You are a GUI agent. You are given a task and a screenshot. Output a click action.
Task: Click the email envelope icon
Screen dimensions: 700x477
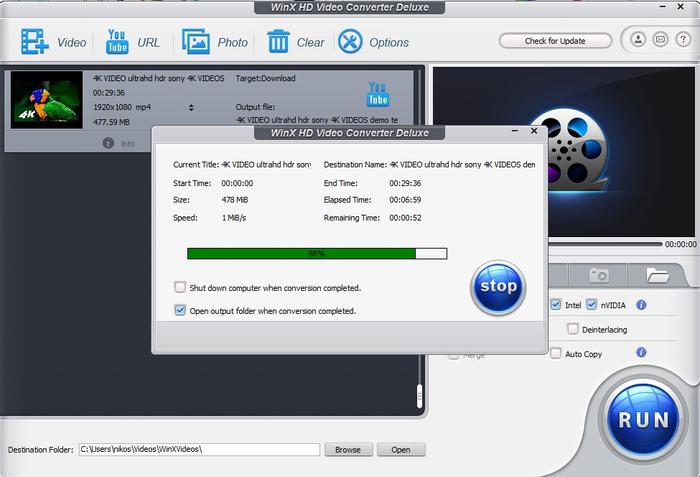point(660,41)
